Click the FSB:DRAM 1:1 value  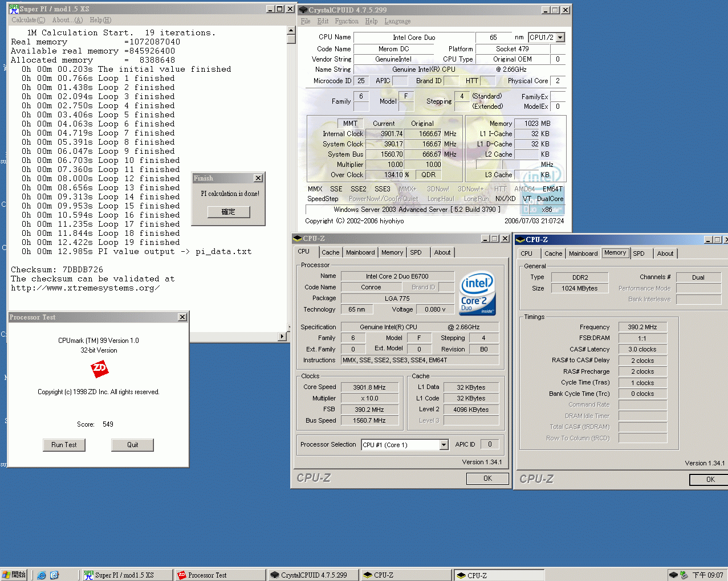(642, 338)
